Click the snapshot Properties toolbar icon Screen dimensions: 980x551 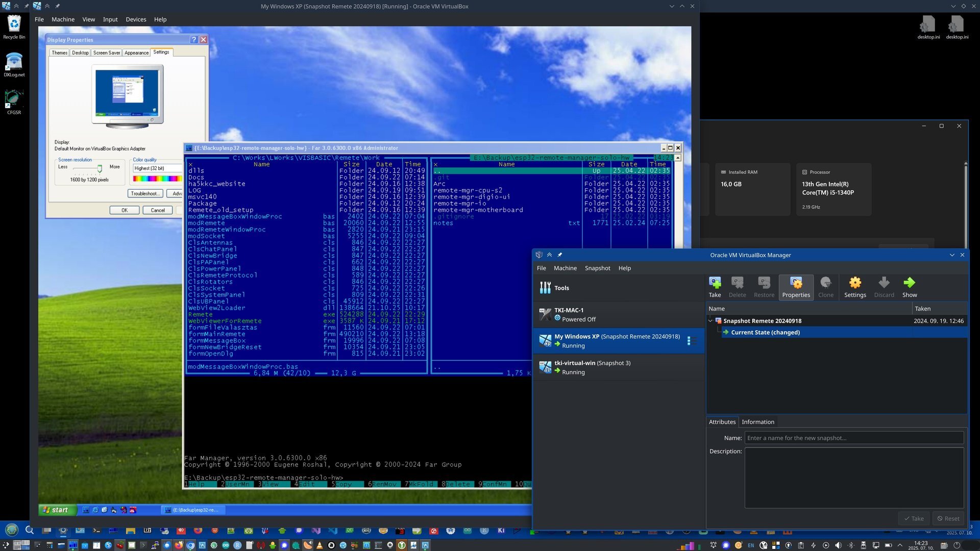click(796, 283)
